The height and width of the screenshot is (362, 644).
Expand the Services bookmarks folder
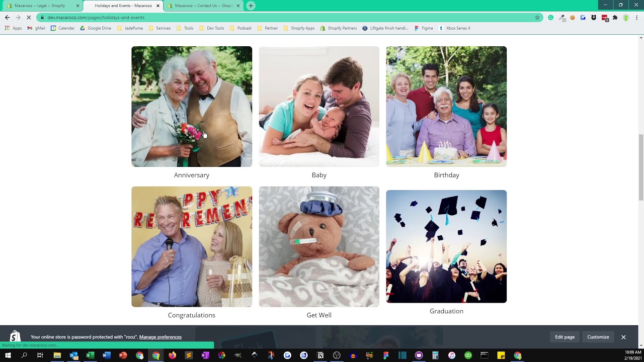[x=159, y=28]
